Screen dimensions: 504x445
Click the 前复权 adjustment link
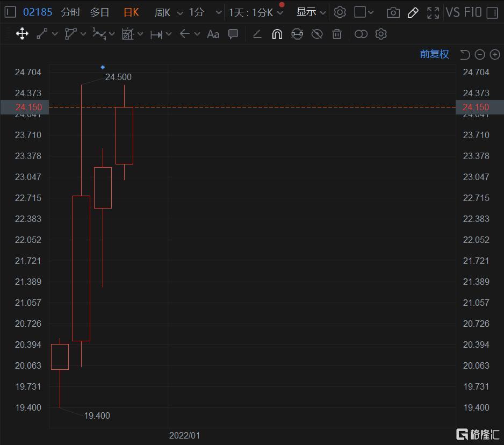tap(433, 54)
